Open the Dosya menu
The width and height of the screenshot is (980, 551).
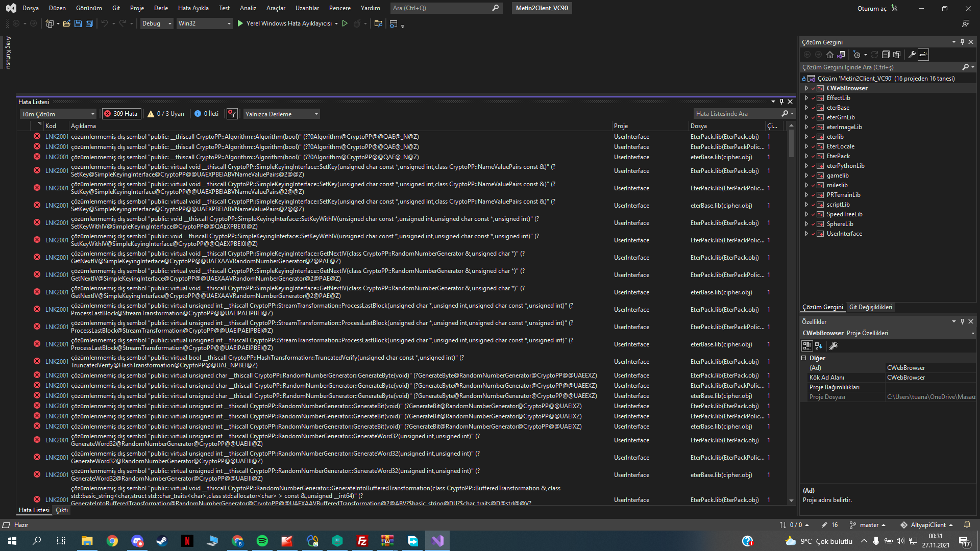(x=31, y=8)
